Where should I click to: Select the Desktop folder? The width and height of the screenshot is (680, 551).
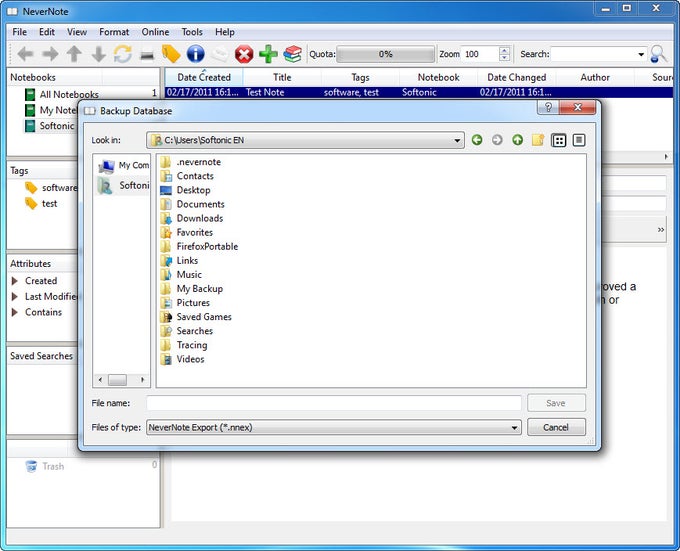185,190
